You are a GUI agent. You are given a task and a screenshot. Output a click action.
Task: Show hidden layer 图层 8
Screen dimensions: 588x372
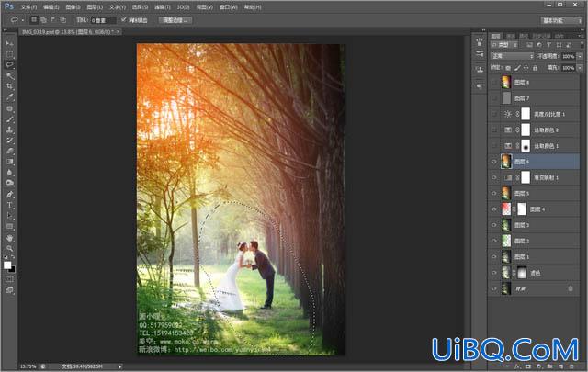(494, 83)
